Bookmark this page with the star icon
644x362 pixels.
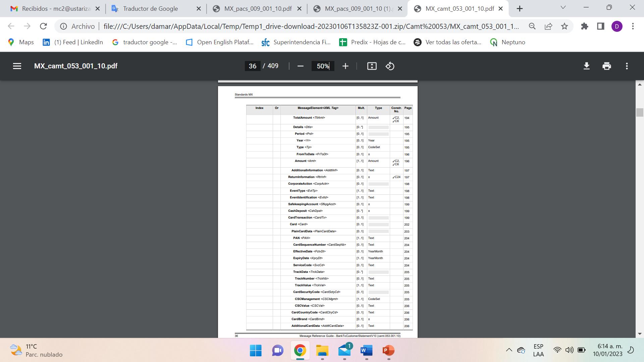565,26
